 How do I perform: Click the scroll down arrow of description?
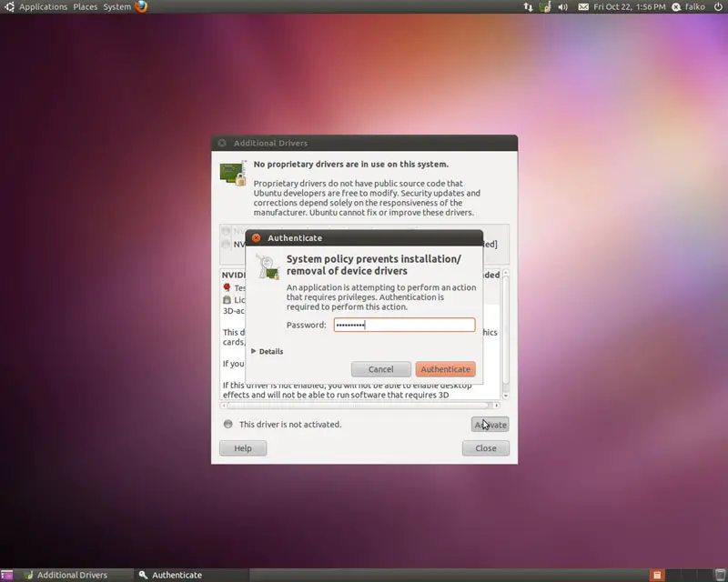506,396
